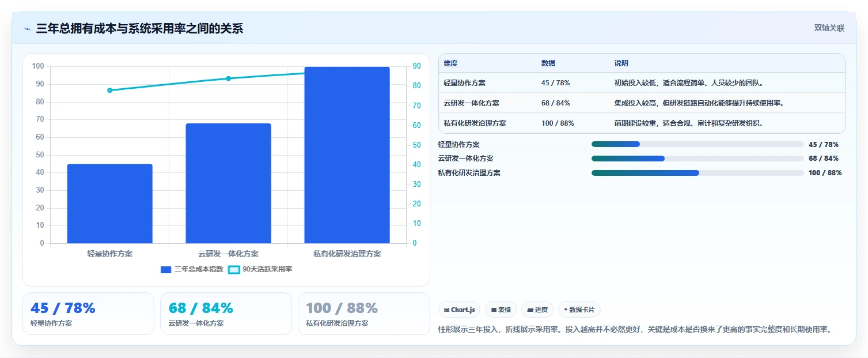Select the 进度 tag chip

[537, 310]
